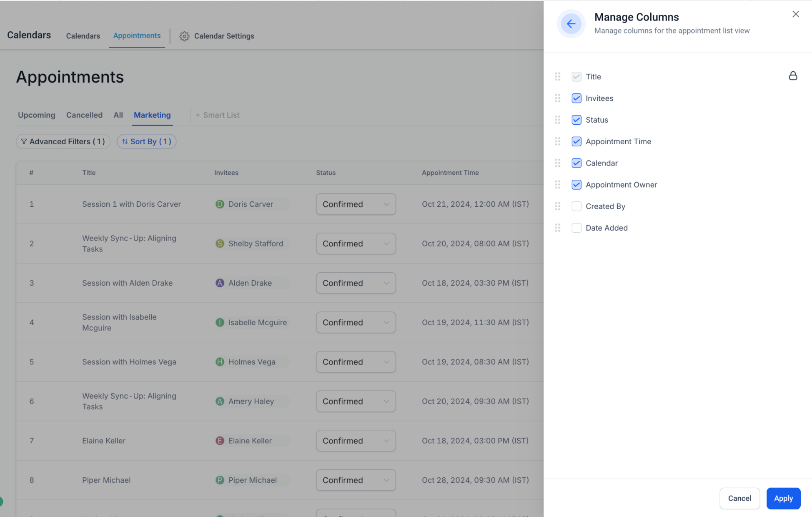
Task: Enable the Created By column checkbox
Action: tap(576, 206)
